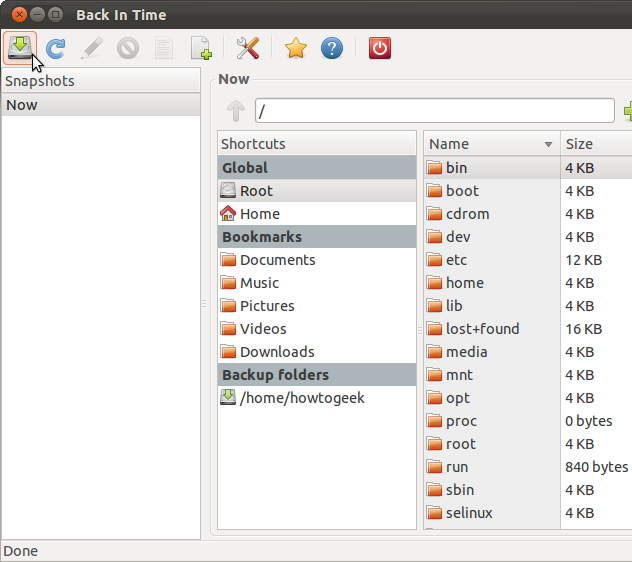Click the snapshot name pencil icon
The height and width of the screenshot is (562, 632).
point(92,47)
